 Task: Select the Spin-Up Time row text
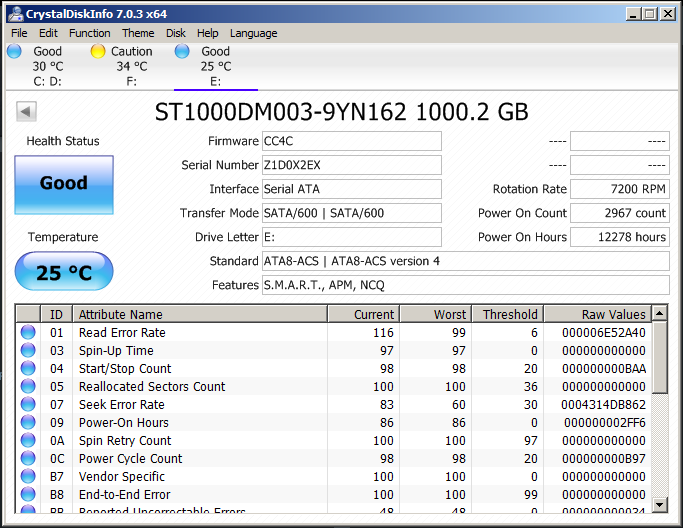[x=116, y=351]
